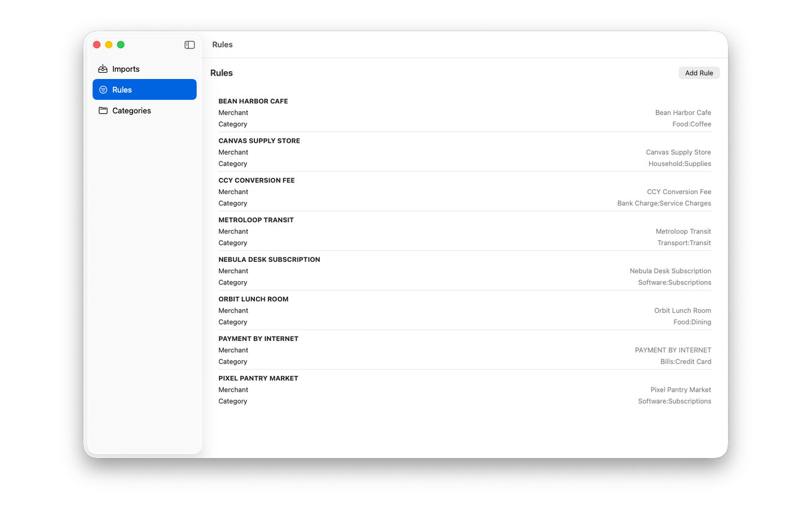The image size is (812, 508).
Task: Click the Food:Coffee category value
Action: click(691, 124)
